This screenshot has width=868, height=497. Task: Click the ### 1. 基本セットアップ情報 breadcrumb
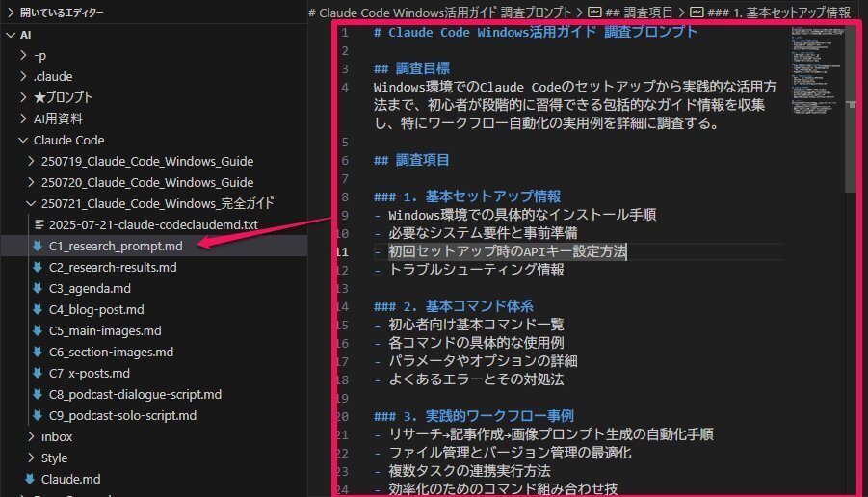[x=778, y=12]
